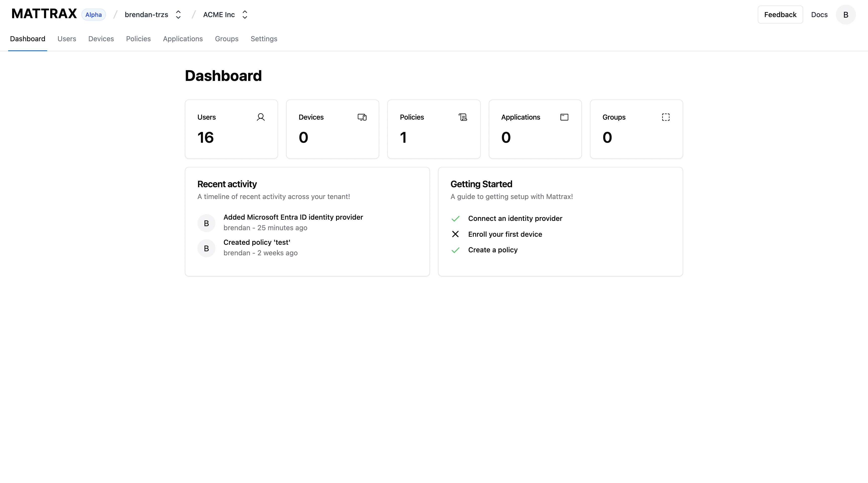Click the Feedback button
868x483 pixels.
click(780, 15)
